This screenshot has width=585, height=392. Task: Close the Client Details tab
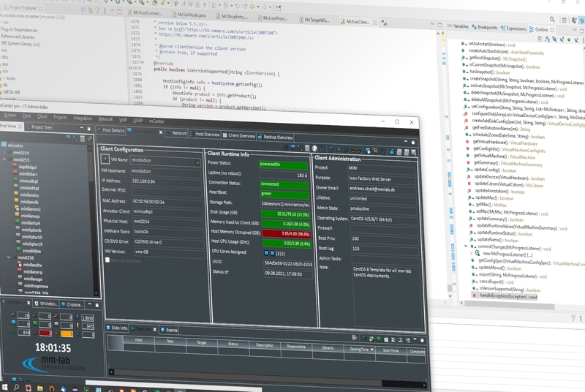(160, 132)
